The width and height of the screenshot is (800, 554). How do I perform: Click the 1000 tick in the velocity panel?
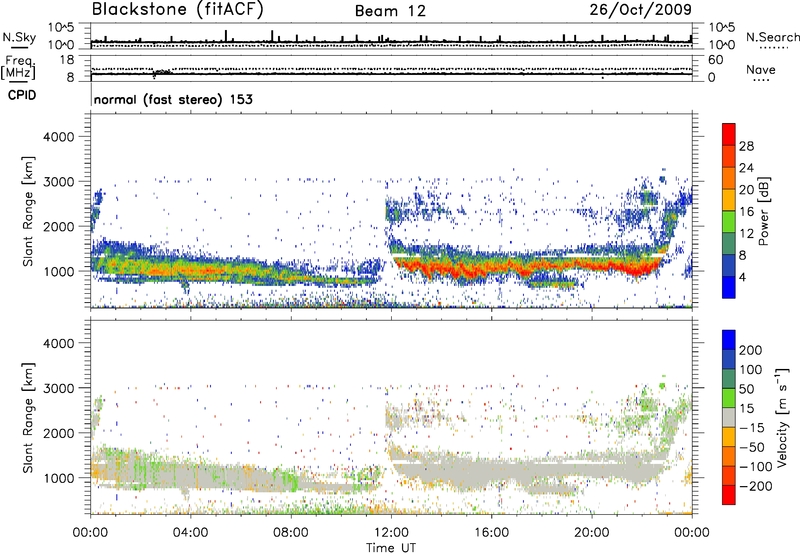(58, 478)
